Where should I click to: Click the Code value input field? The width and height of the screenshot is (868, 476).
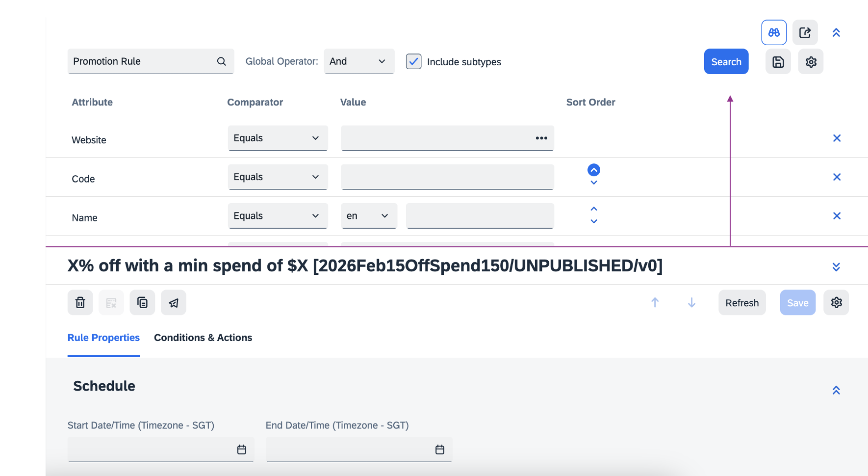coord(447,177)
